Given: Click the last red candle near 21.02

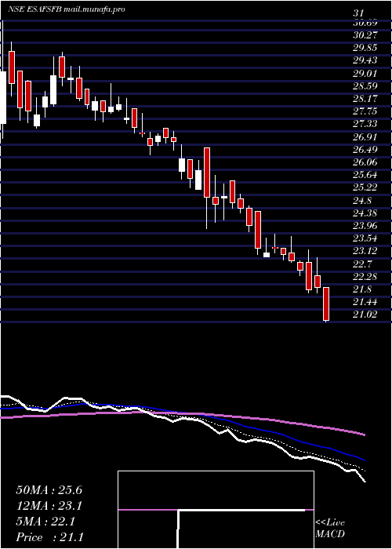Looking at the screenshot, I should pos(326,304).
